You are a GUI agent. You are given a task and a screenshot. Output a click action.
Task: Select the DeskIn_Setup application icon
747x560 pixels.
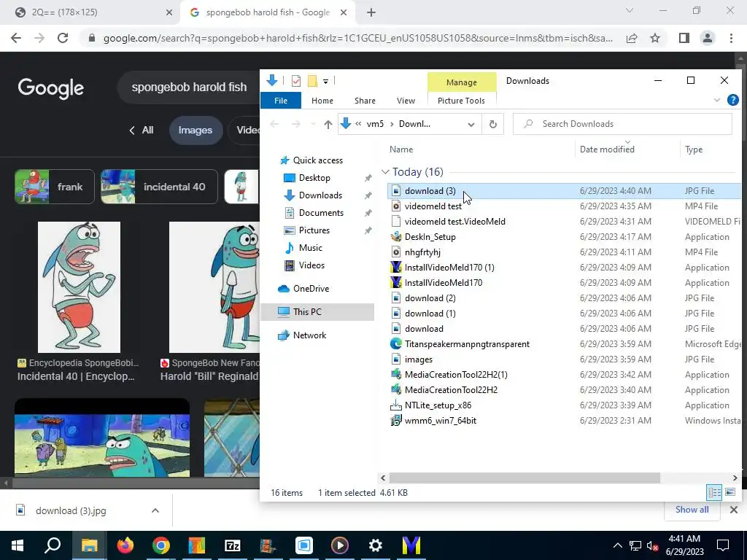(396, 237)
